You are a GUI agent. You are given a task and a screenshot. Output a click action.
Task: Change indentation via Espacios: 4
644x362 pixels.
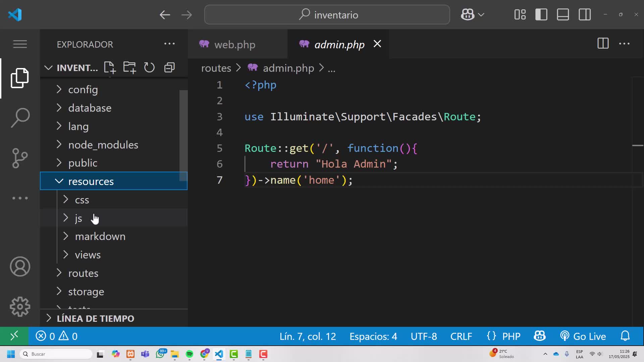point(373,336)
